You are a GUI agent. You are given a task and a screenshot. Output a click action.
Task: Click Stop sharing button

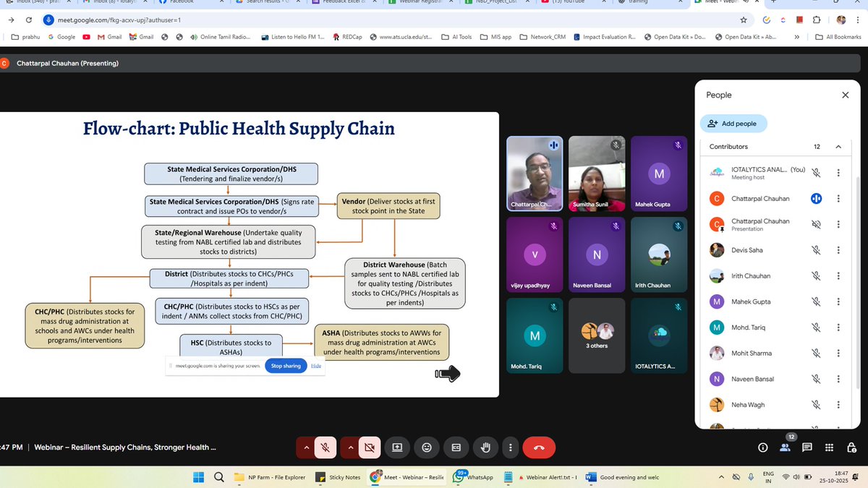(x=286, y=366)
